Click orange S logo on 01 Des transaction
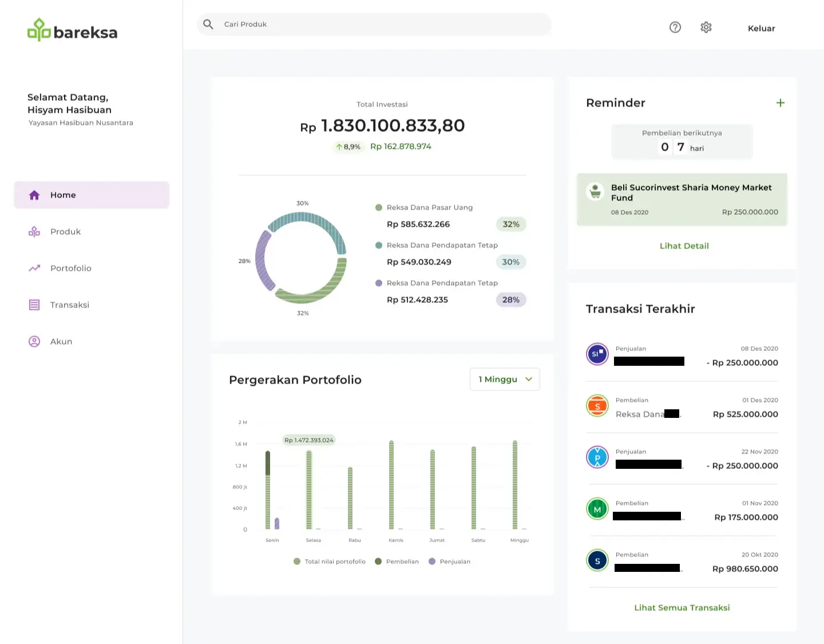Screen dimensions: 824x644 click(597, 406)
